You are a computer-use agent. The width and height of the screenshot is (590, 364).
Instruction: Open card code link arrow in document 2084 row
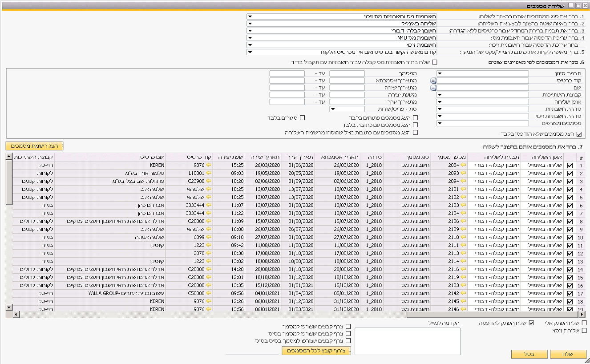[209, 165]
